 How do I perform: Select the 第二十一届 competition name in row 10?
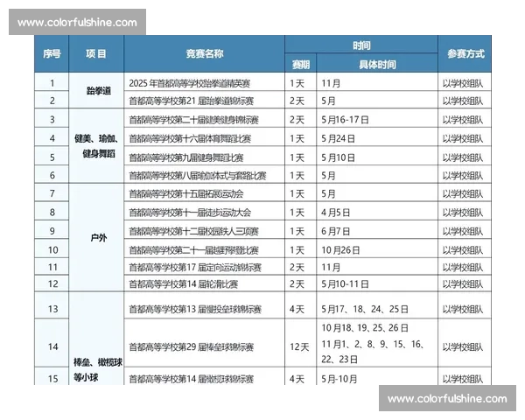(194, 250)
